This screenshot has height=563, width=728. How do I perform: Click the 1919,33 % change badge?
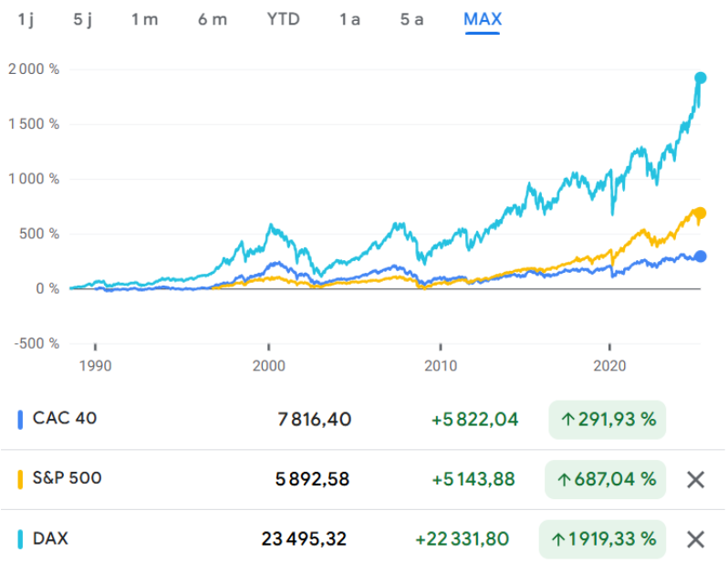click(602, 539)
